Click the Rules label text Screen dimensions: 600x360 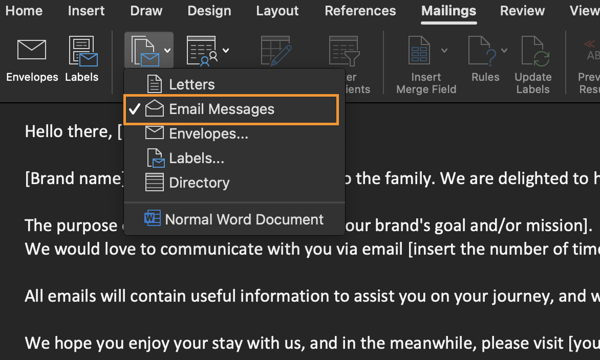coord(485,77)
